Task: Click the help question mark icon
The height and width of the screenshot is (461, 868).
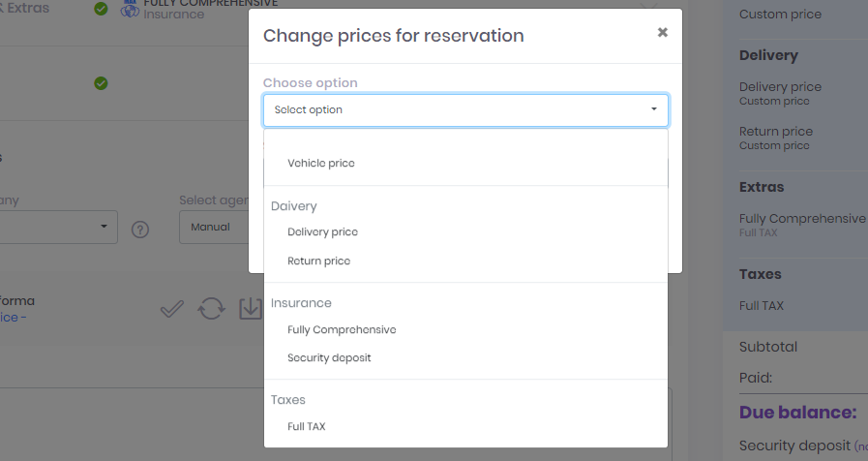Action: tap(140, 230)
